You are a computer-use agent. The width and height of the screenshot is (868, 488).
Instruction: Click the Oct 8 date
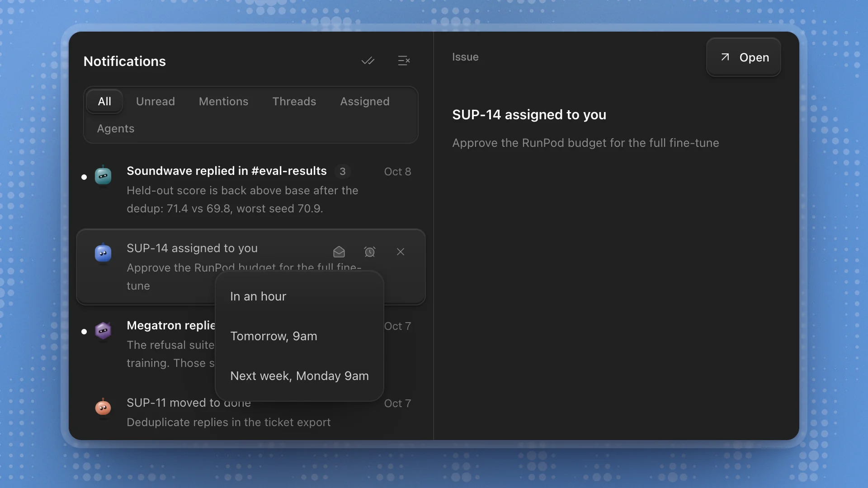pyautogui.click(x=397, y=172)
